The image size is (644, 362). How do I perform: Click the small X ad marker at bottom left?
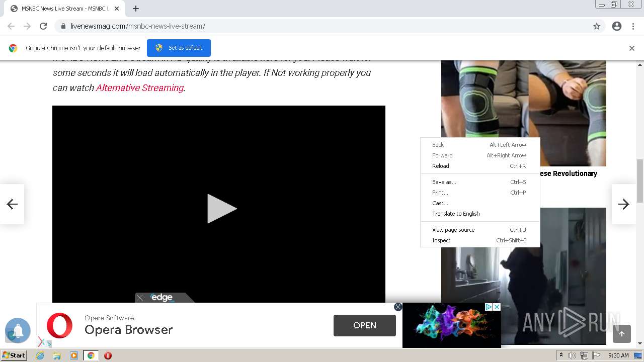click(x=41, y=342)
